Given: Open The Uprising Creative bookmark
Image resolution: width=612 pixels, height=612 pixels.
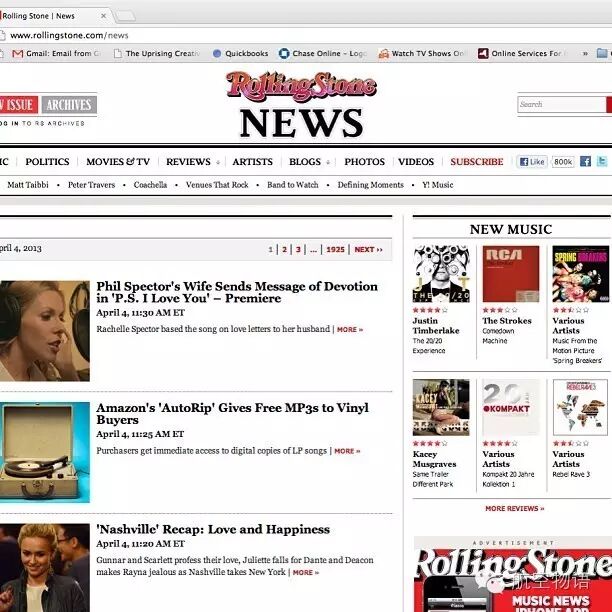Looking at the screenshot, I should pos(157,53).
